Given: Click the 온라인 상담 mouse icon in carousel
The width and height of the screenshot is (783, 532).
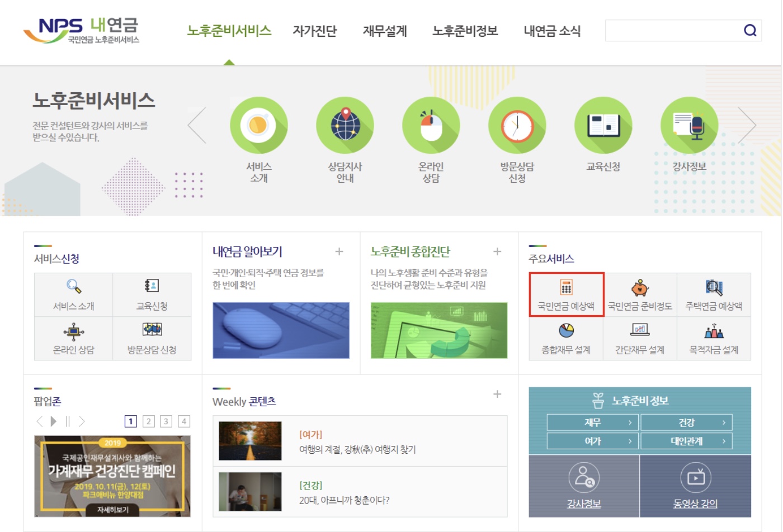Looking at the screenshot, I should 431,125.
